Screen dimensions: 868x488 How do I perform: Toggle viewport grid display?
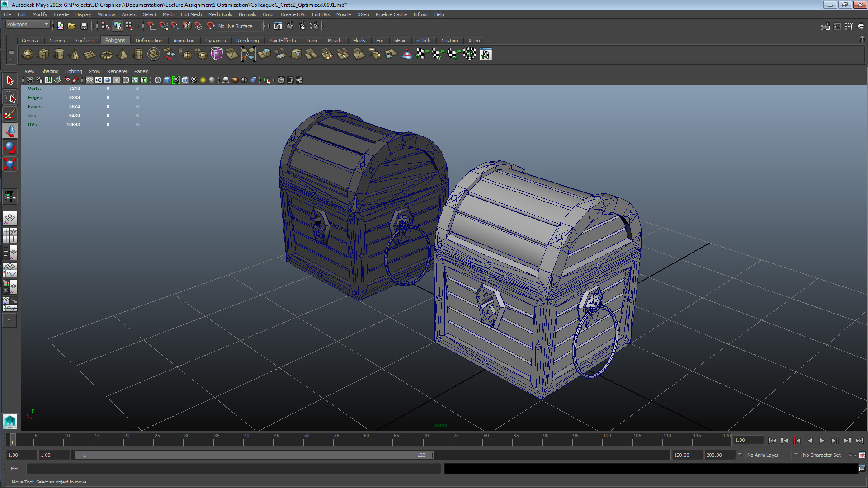[90, 80]
